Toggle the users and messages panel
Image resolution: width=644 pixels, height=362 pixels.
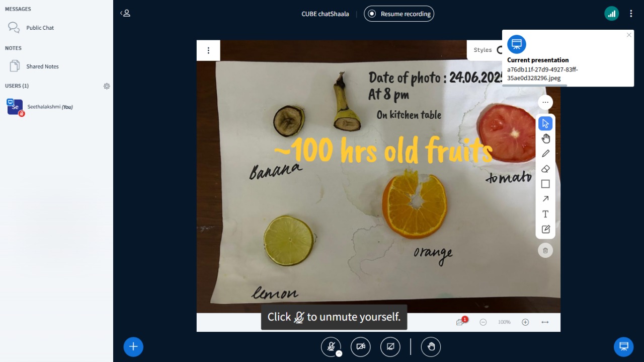(x=125, y=13)
